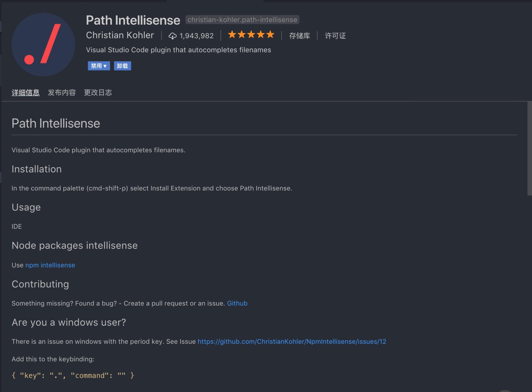Click the readme Path Intellisense main heading
This screenshot has height=392, width=532.
(56, 123)
